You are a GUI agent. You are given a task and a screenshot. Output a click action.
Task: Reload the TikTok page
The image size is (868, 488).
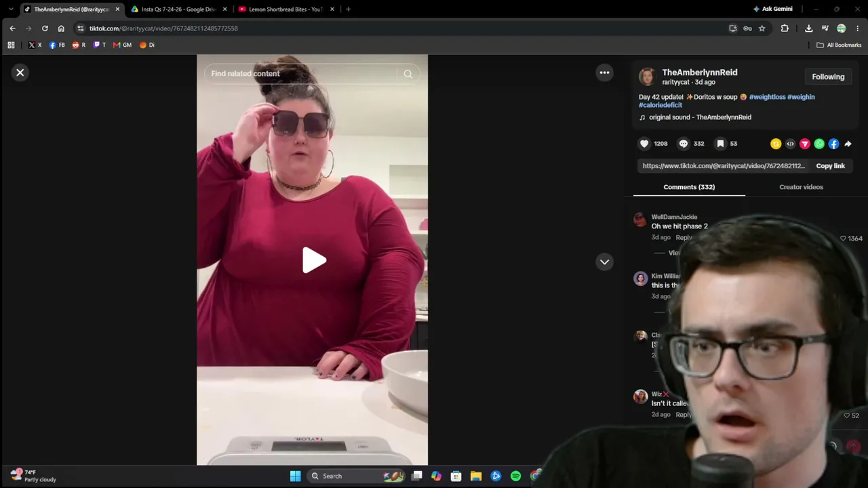point(45,28)
